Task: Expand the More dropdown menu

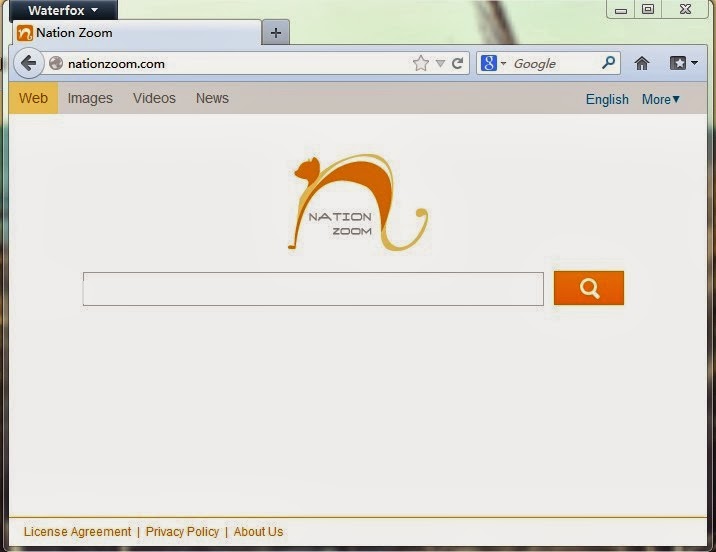Action: tap(661, 100)
